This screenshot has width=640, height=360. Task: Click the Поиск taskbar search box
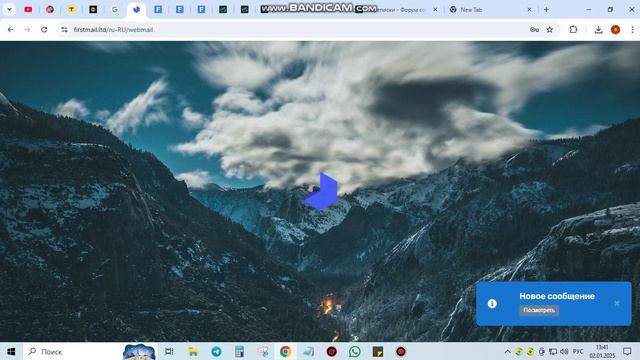click(90, 351)
